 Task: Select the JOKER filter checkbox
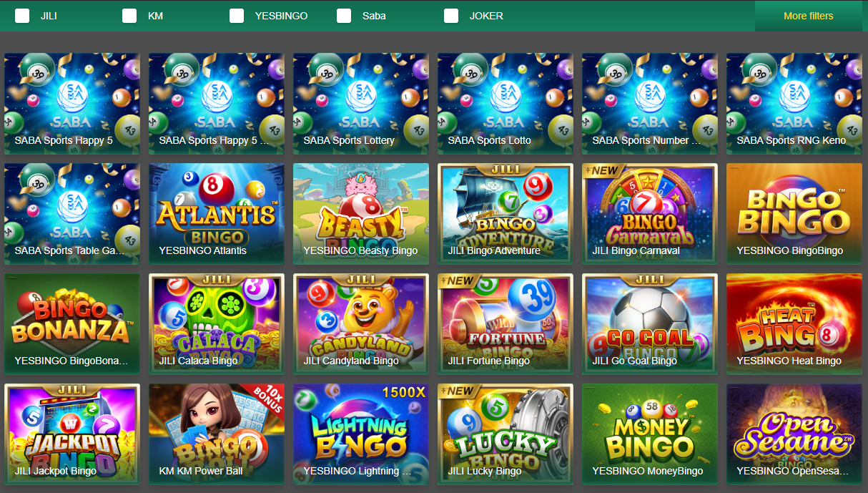pyautogui.click(x=451, y=16)
